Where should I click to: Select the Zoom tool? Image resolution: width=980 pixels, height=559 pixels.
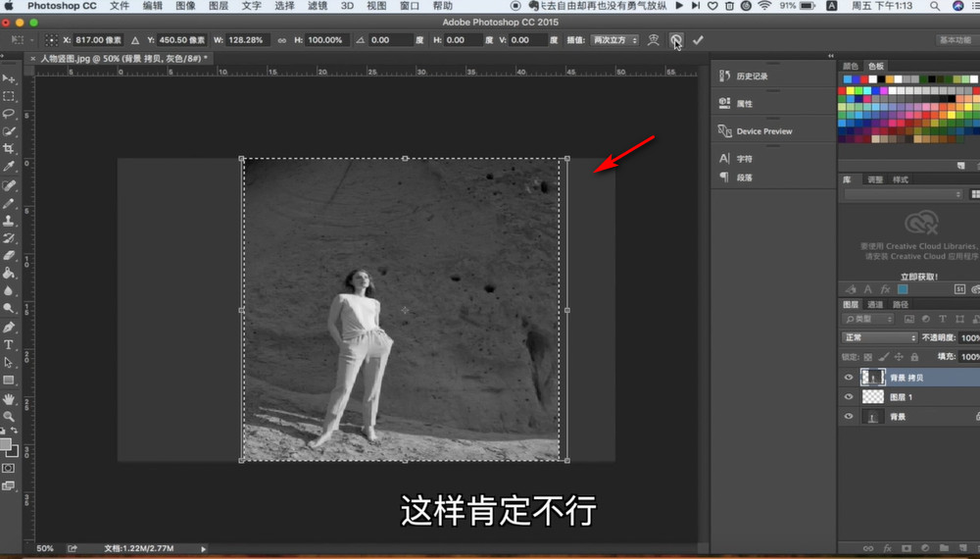(9, 417)
